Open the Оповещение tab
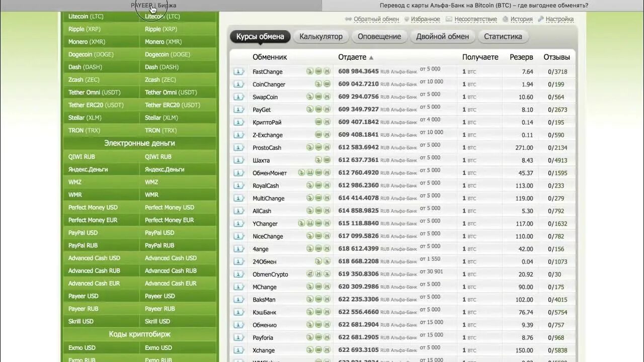The width and height of the screenshot is (644, 362). coord(379,36)
